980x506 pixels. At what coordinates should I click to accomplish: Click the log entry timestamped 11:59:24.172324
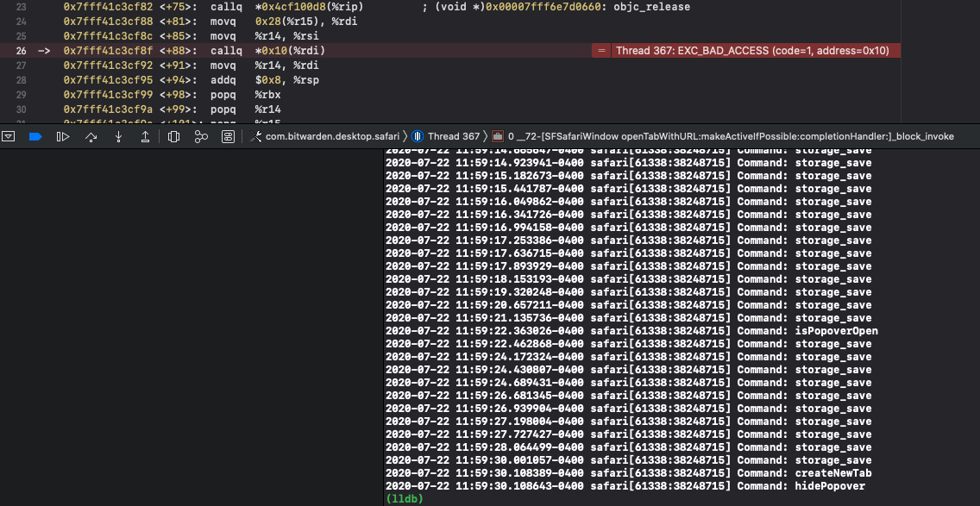(629, 357)
